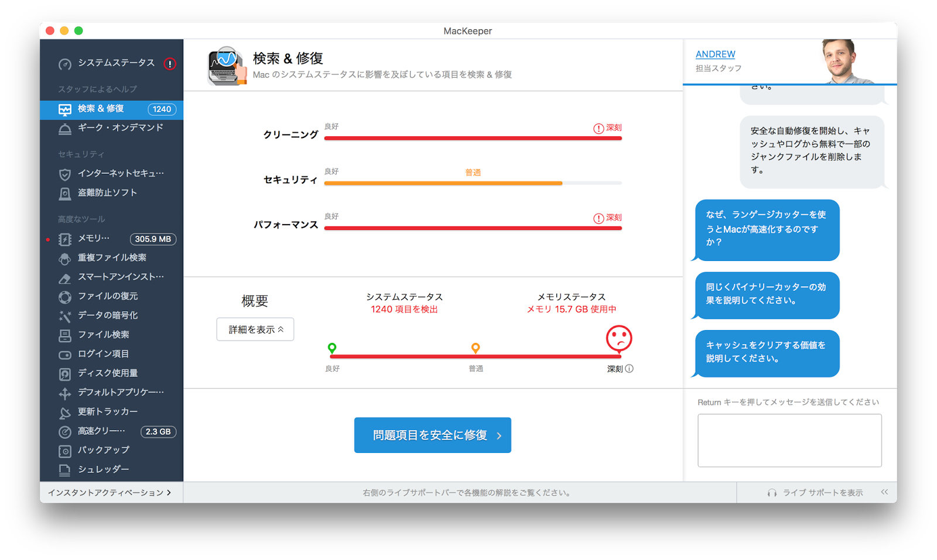The width and height of the screenshot is (937, 560).
Task: Click the バイナリーカッター question bubble
Action: (767, 294)
